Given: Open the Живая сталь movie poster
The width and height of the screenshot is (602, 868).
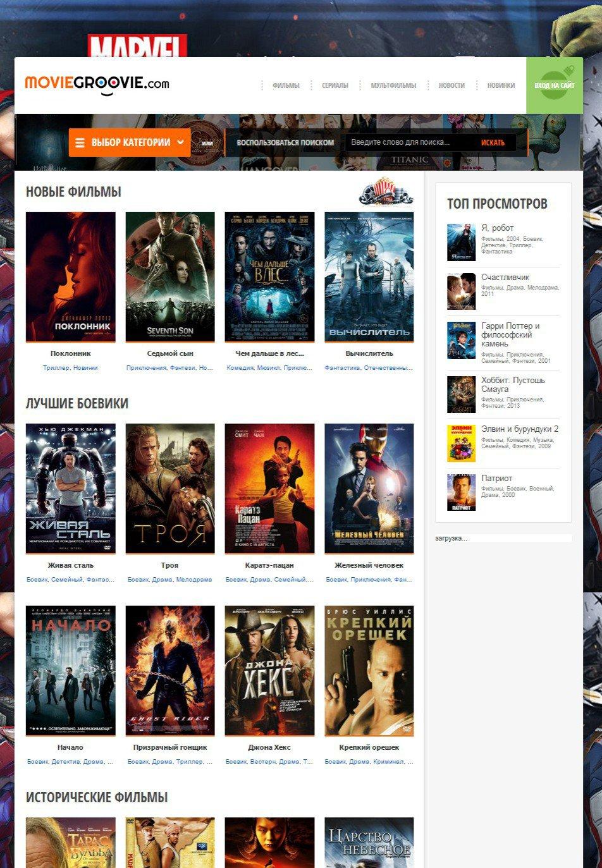Looking at the screenshot, I should coord(70,489).
